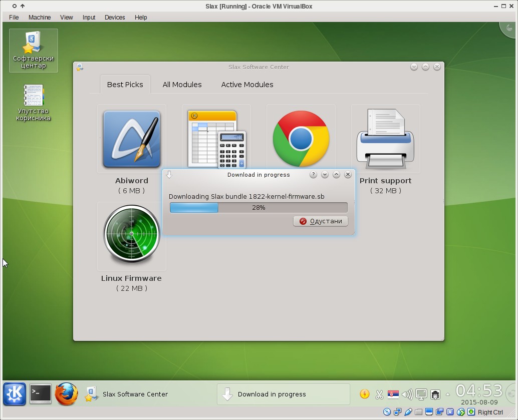Click the VirtualBox display status icon
518x420 pixels.
point(429,412)
